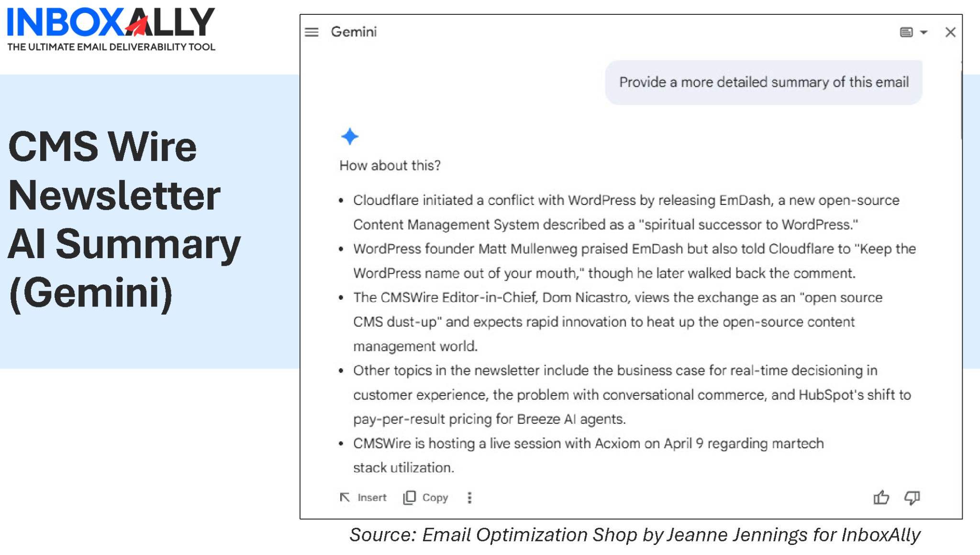The image size is (980, 555).
Task: Give a thumbs up to the response
Action: coord(881,498)
